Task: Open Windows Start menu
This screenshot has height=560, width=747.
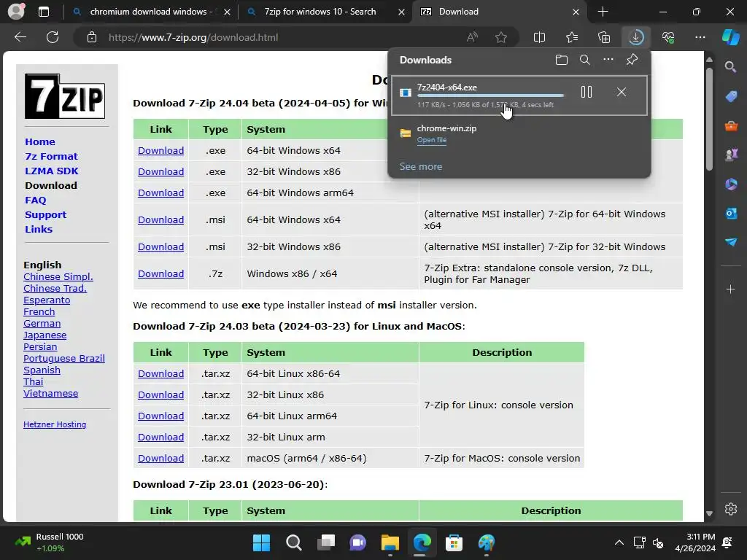Action: tap(262, 542)
